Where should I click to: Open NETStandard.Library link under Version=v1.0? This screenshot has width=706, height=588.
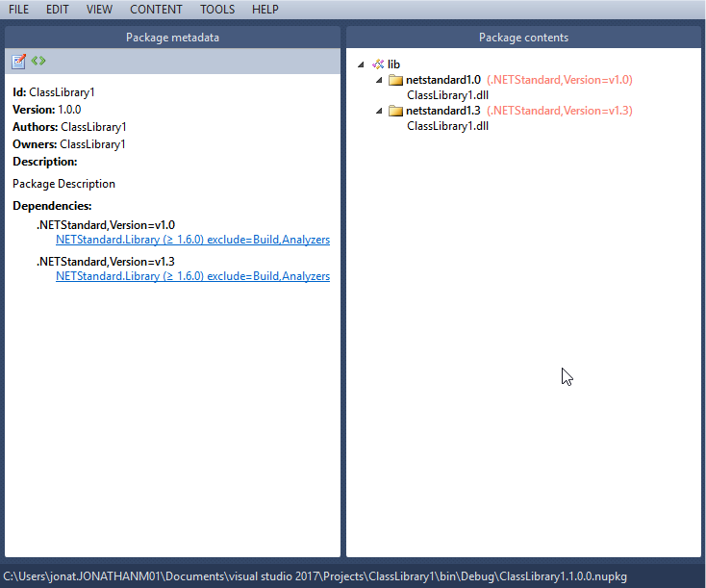pos(192,240)
